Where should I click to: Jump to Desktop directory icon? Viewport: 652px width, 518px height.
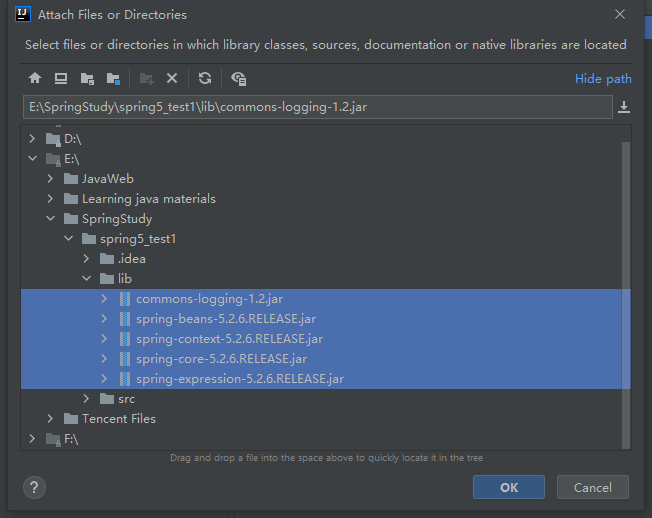click(x=61, y=78)
